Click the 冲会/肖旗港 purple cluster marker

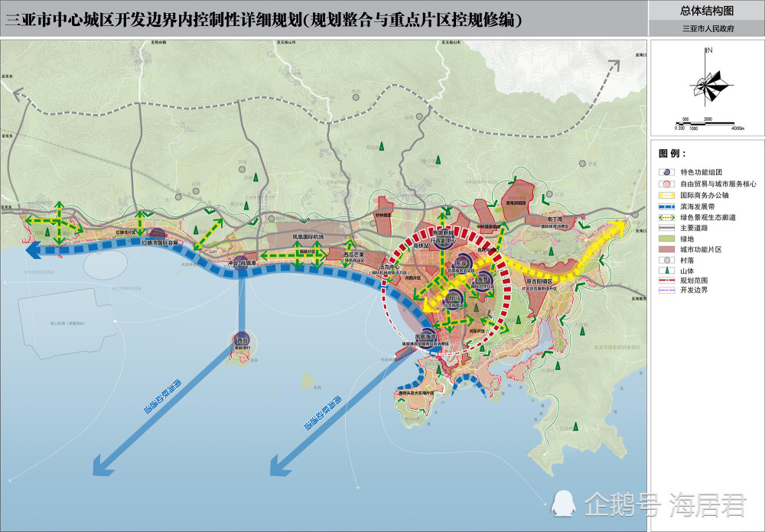(x=241, y=263)
